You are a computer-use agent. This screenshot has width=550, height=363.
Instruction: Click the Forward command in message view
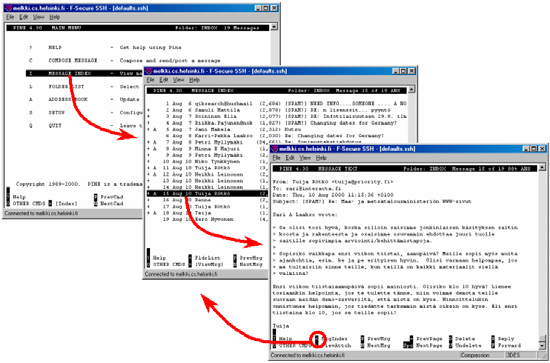coord(509,345)
